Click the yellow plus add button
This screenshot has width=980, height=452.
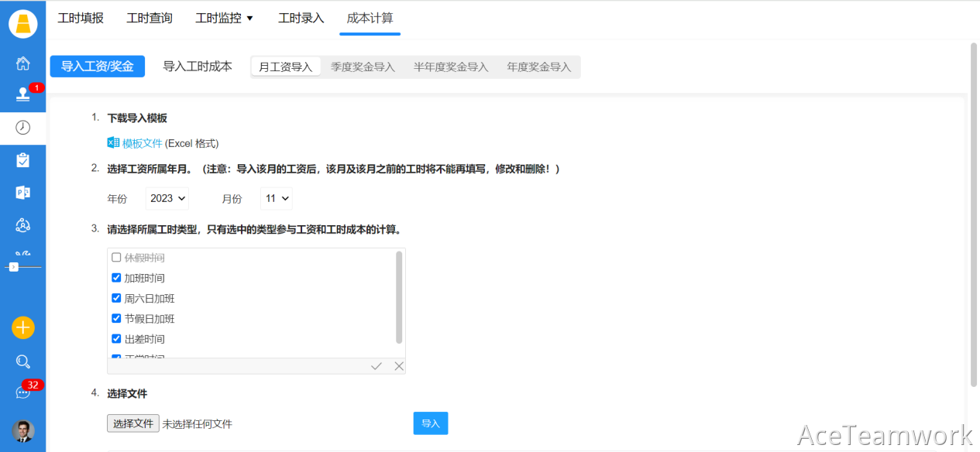click(22, 327)
